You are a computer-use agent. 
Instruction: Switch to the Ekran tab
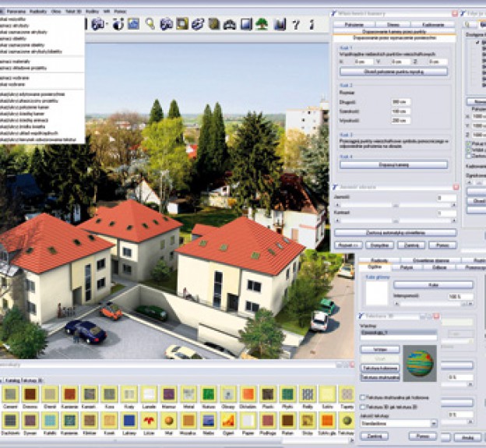393,24
